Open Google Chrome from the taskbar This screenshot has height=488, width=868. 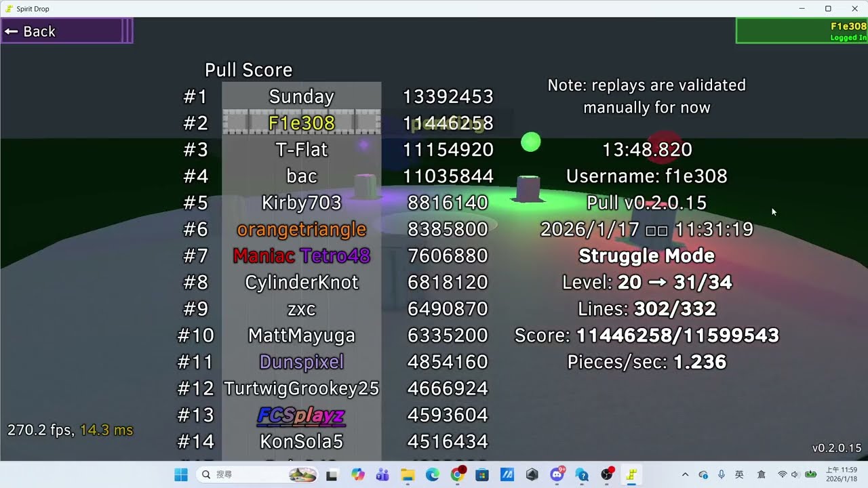[458, 475]
